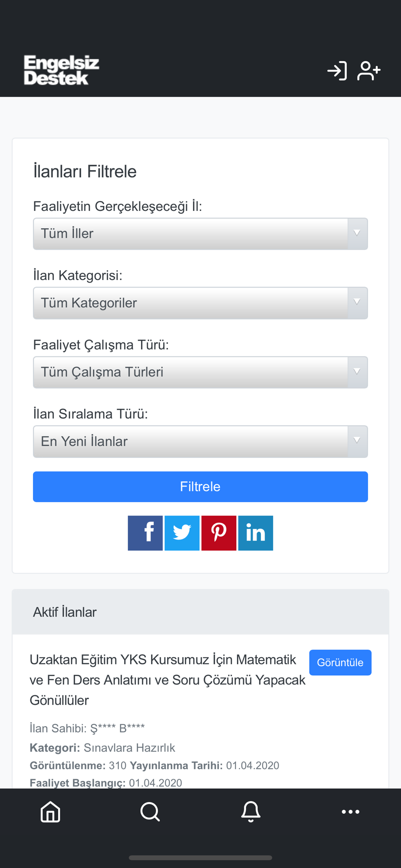Open search magnifier in bottom bar
401x868 pixels.
click(x=150, y=812)
